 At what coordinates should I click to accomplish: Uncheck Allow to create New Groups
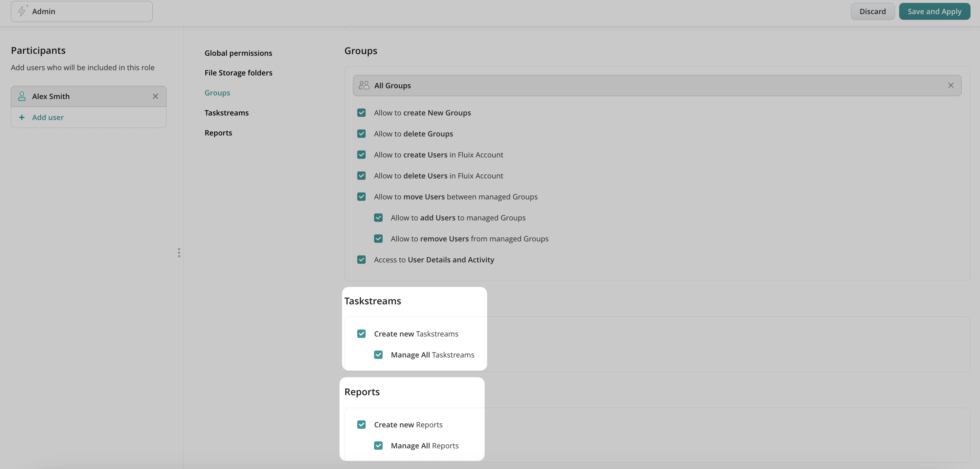pos(361,113)
